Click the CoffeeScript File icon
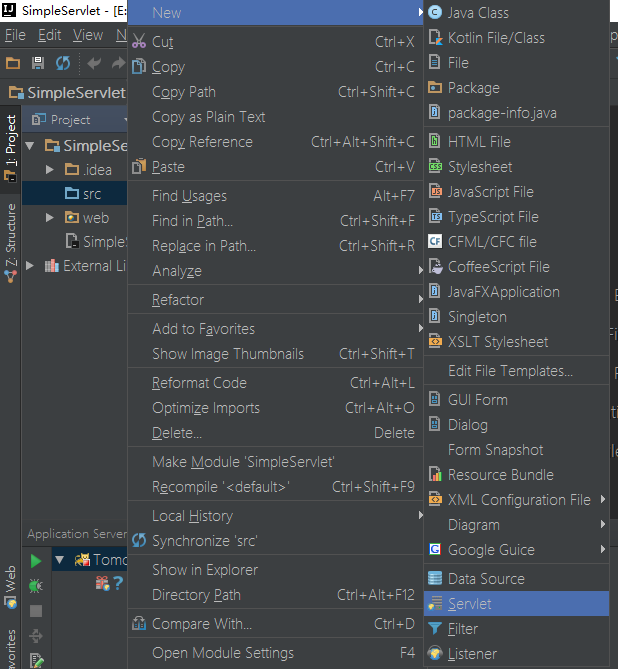618x669 pixels. click(435, 266)
